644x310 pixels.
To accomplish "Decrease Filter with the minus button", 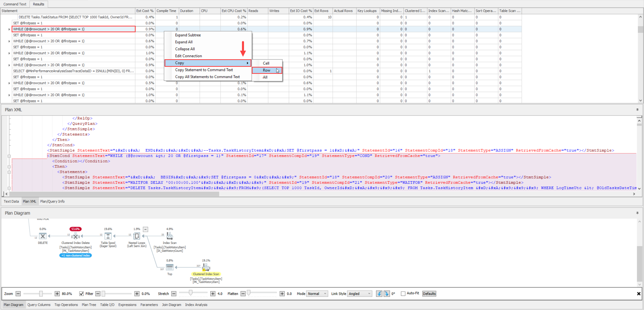I will [x=98, y=294].
